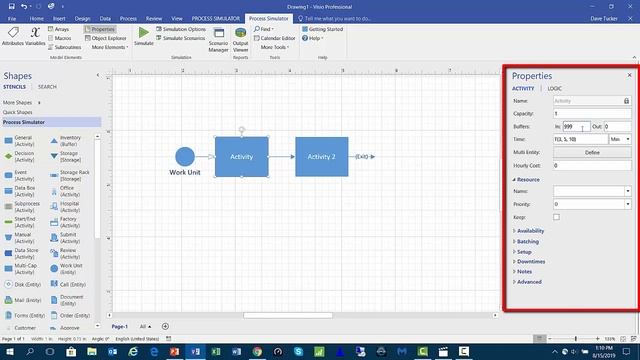Expand the Advanced section

coord(527,282)
